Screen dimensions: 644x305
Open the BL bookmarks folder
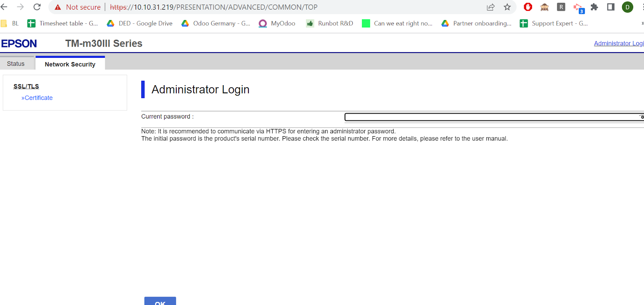(x=10, y=23)
